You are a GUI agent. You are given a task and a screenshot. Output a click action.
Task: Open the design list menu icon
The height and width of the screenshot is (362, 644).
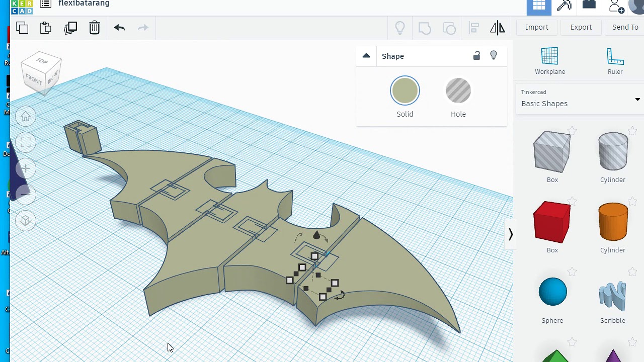pyautogui.click(x=45, y=4)
